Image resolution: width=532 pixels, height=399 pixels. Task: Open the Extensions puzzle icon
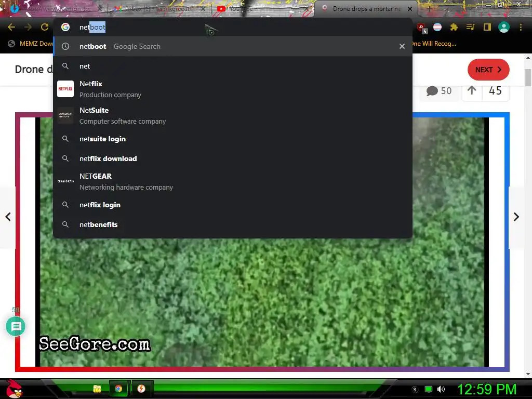click(454, 27)
